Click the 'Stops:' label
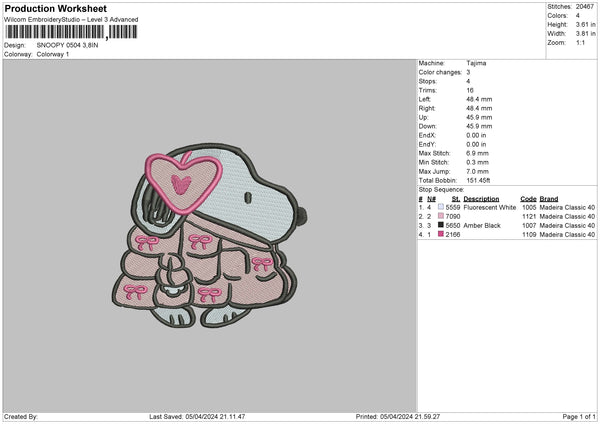Screen dimensions: 600x424 (427, 81)
